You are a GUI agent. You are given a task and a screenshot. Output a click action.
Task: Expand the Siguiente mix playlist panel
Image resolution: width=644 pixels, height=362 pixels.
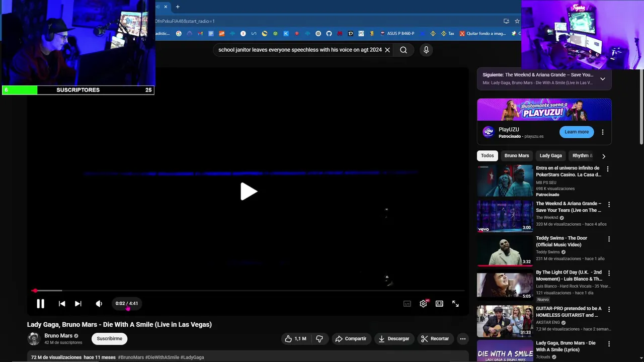pyautogui.click(x=603, y=79)
